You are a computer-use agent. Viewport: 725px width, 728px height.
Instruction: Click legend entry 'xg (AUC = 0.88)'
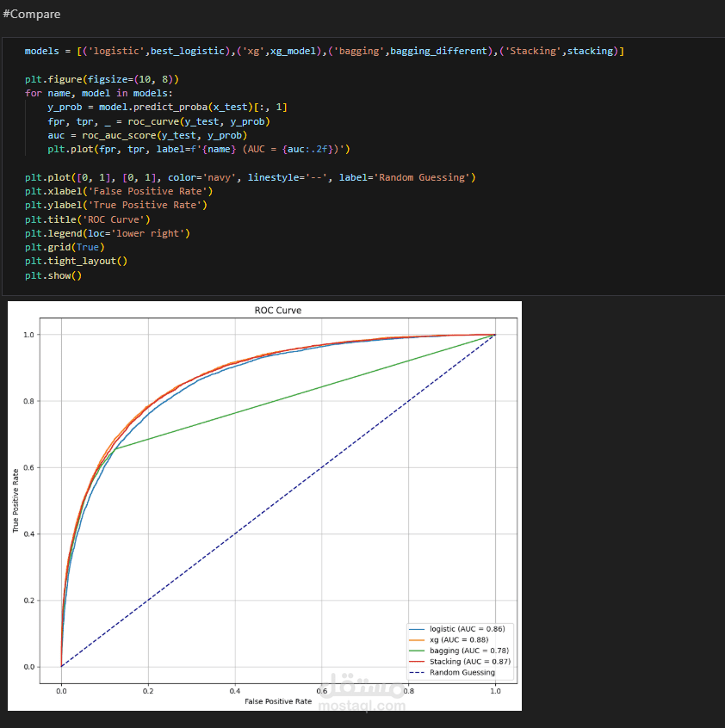(459, 639)
